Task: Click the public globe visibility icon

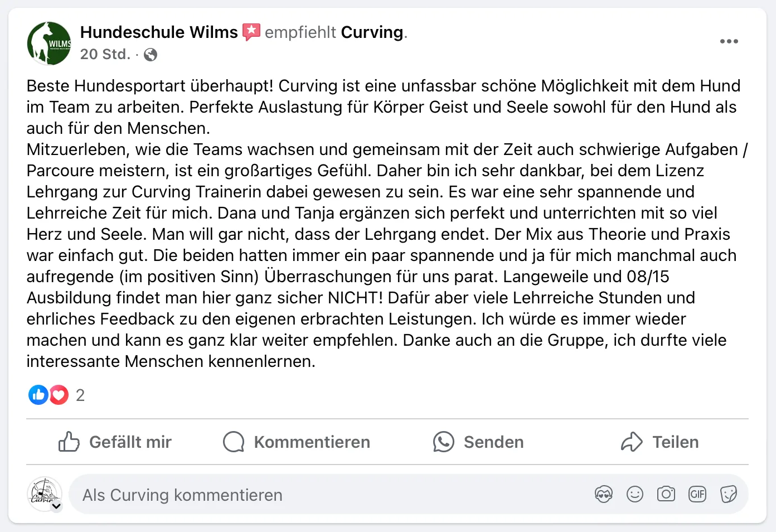Action: (151, 55)
